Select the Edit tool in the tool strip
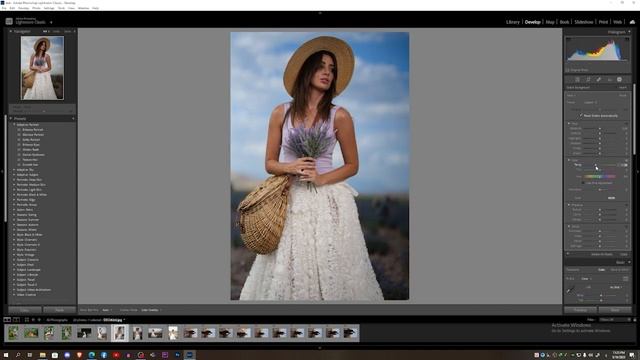The image size is (640, 360). pos(577,80)
